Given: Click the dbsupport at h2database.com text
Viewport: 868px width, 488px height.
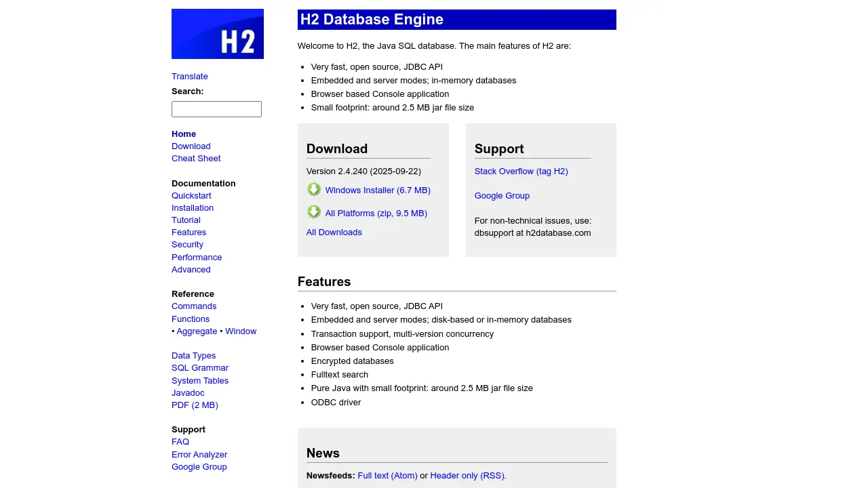Looking at the screenshot, I should (533, 233).
